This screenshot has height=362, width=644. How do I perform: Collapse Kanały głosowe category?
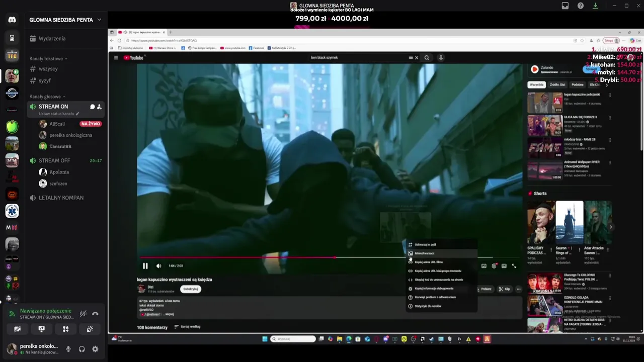[47, 97]
